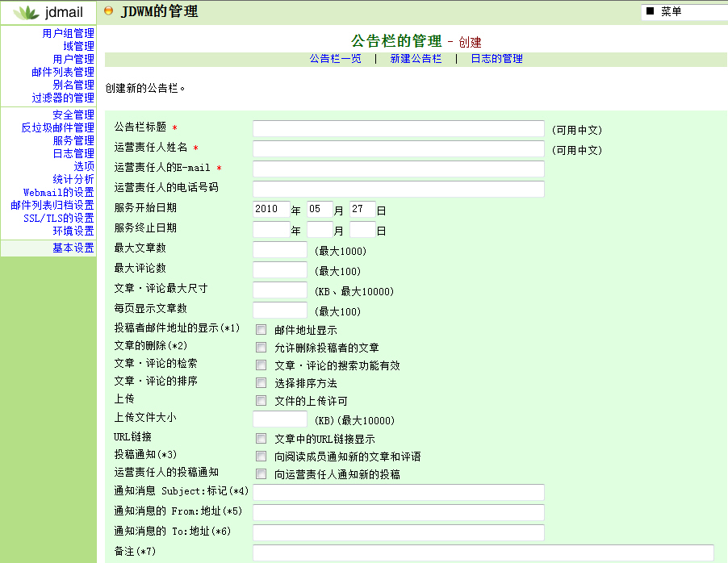The height and width of the screenshot is (563, 728).
Task: Focus the 备注 input field
Action: click(x=483, y=553)
